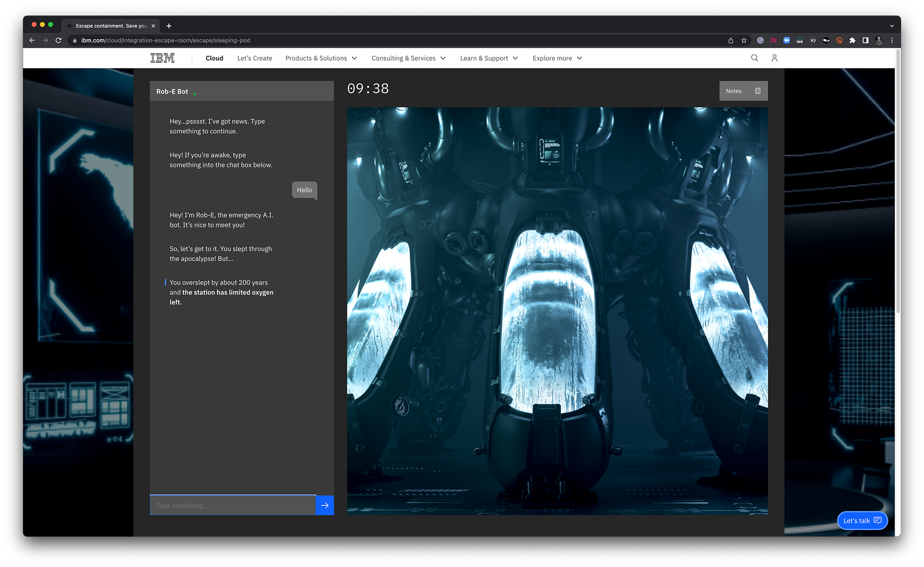924x567 pixels.
Task: Click the share page icon in the address bar
Action: click(731, 40)
